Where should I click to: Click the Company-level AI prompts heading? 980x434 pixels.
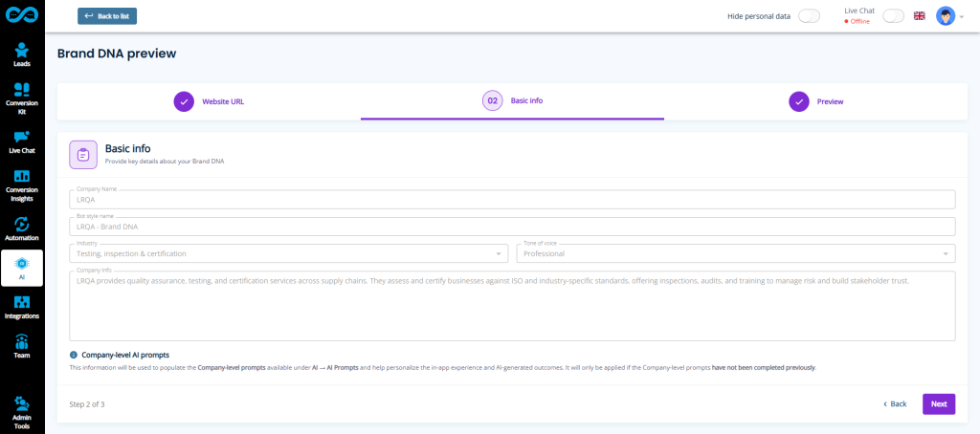(125, 355)
